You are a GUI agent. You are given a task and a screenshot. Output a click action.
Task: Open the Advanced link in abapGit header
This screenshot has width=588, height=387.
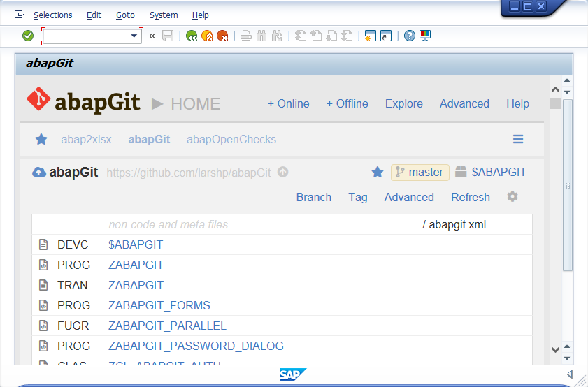[x=464, y=104]
